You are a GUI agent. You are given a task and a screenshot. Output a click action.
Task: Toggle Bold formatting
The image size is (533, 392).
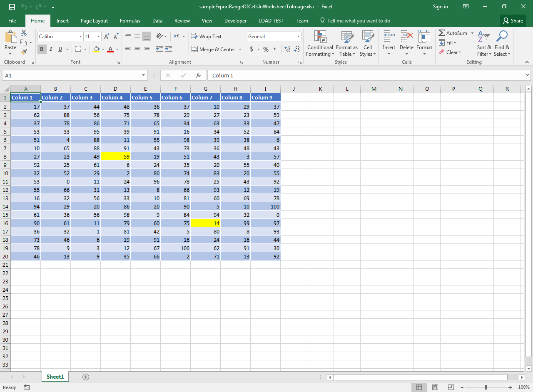42,49
